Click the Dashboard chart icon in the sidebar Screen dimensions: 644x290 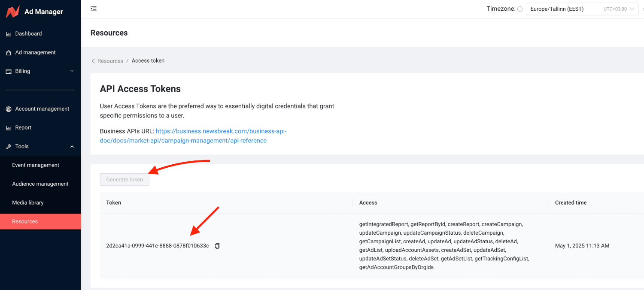(9, 34)
